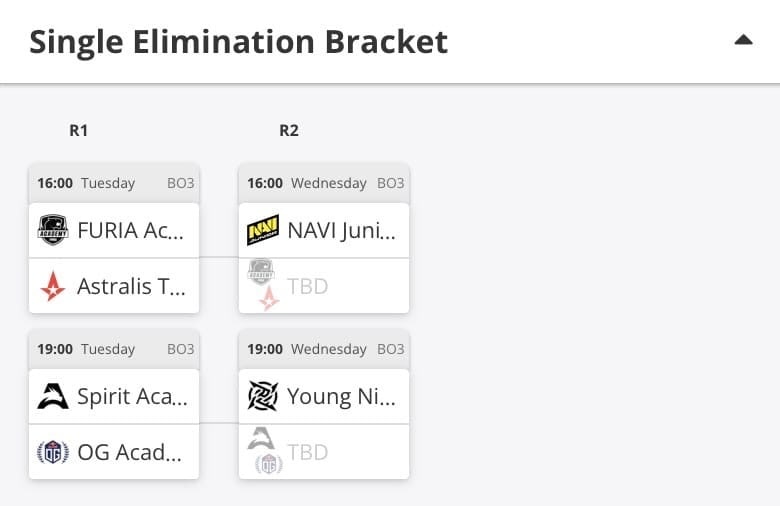Image resolution: width=780 pixels, height=506 pixels.
Task: Click the NAVI Junior yellow logo
Action: 263,230
